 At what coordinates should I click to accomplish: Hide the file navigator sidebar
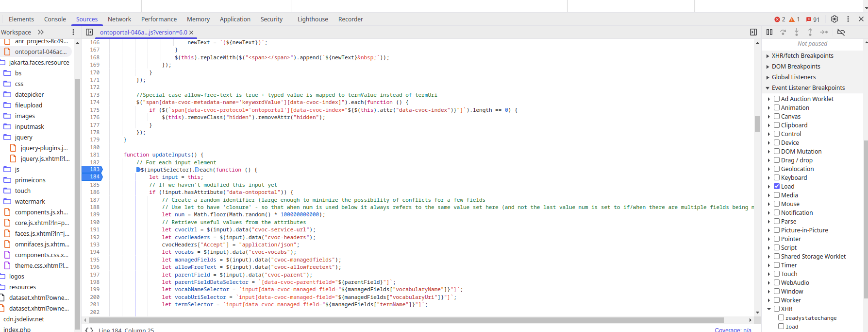point(89,32)
